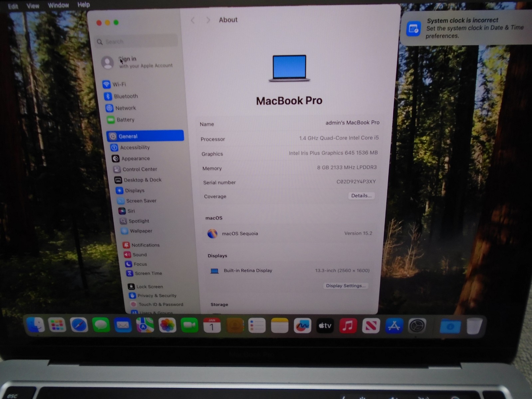Open Messages from the Dock
This screenshot has height=399, width=532.
pyautogui.click(x=101, y=325)
